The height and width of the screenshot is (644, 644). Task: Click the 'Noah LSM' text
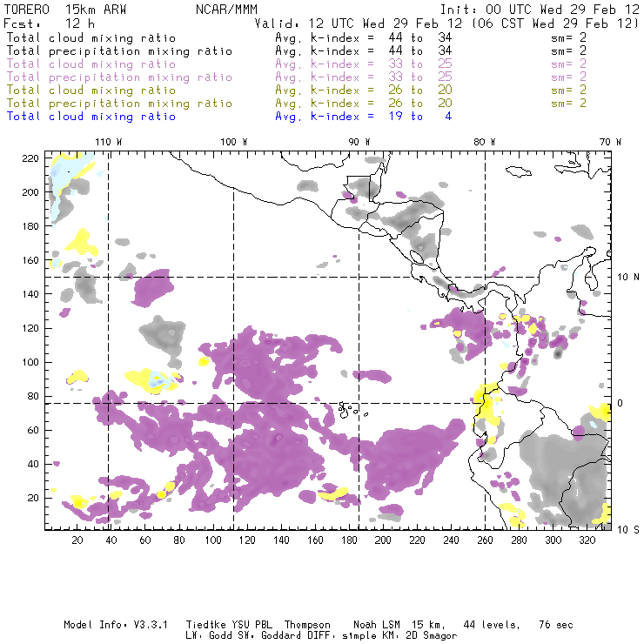click(377, 625)
